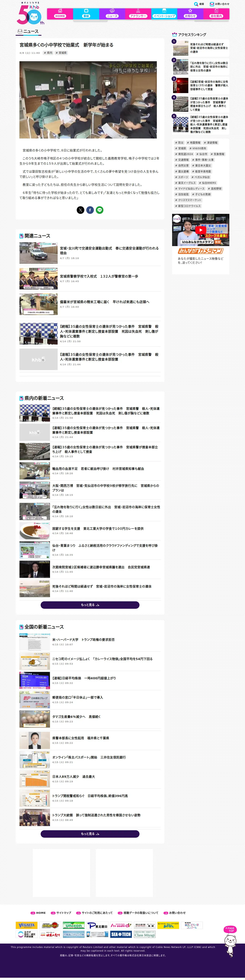The width and height of the screenshot is (245, 980).
Task: Select the ニュース navigation tab
Action: [112, 13]
